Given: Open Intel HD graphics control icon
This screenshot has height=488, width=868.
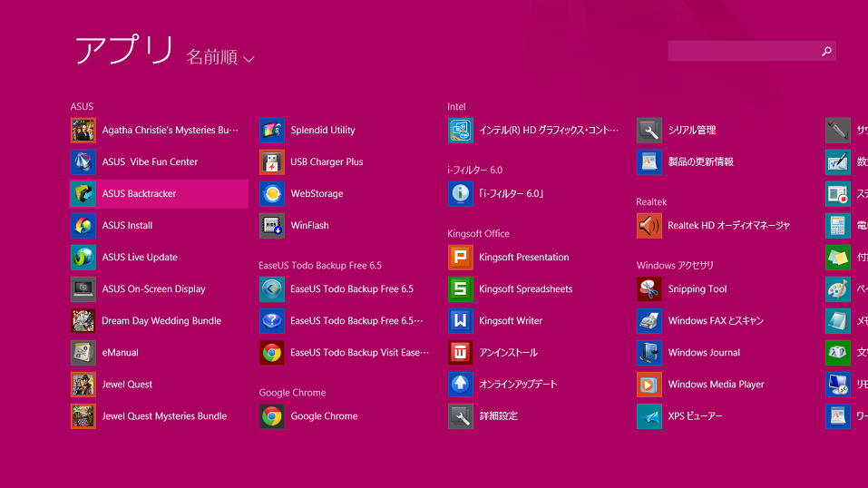Looking at the screenshot, I should (461, 131).
